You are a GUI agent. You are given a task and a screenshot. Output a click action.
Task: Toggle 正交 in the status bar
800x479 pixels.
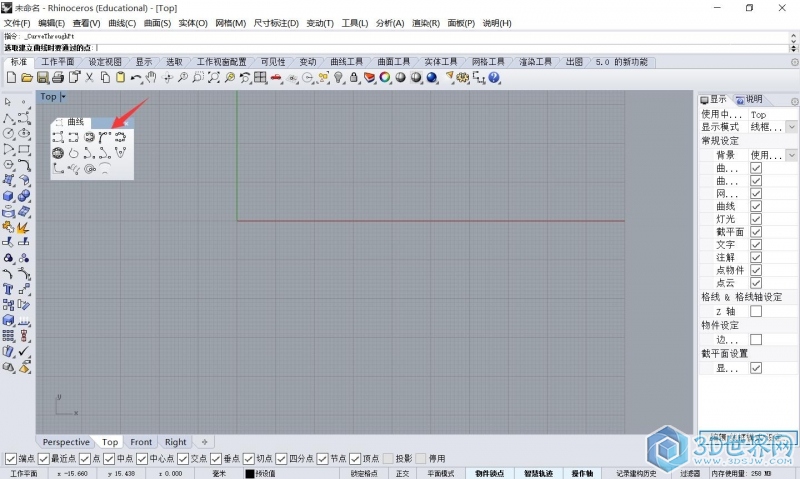(x=403, y=473)
